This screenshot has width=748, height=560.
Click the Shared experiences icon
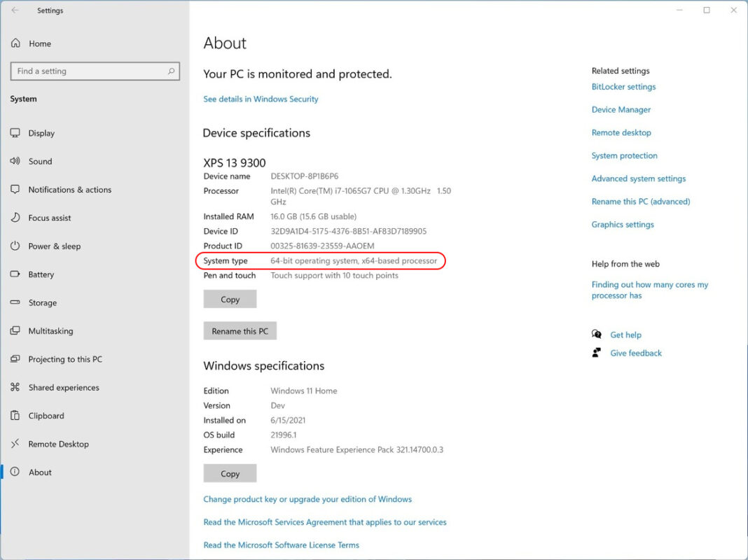point(15,387)
